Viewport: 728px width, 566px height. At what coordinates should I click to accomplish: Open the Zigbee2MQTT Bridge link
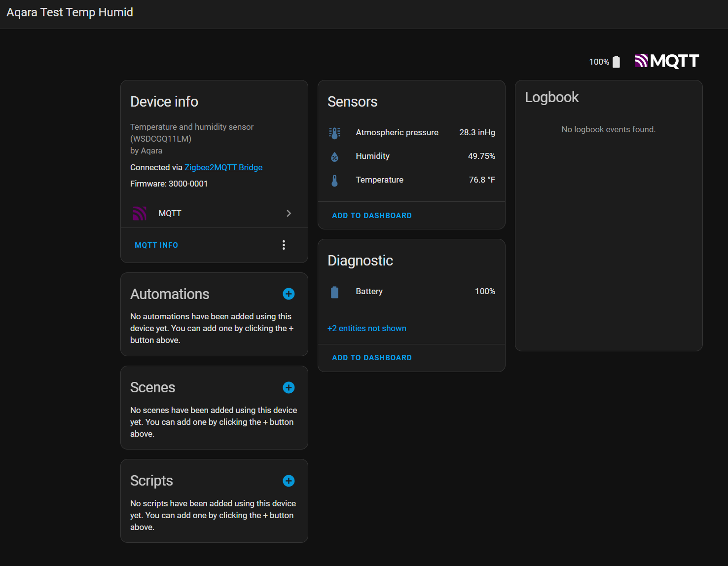tap(223, 167)
